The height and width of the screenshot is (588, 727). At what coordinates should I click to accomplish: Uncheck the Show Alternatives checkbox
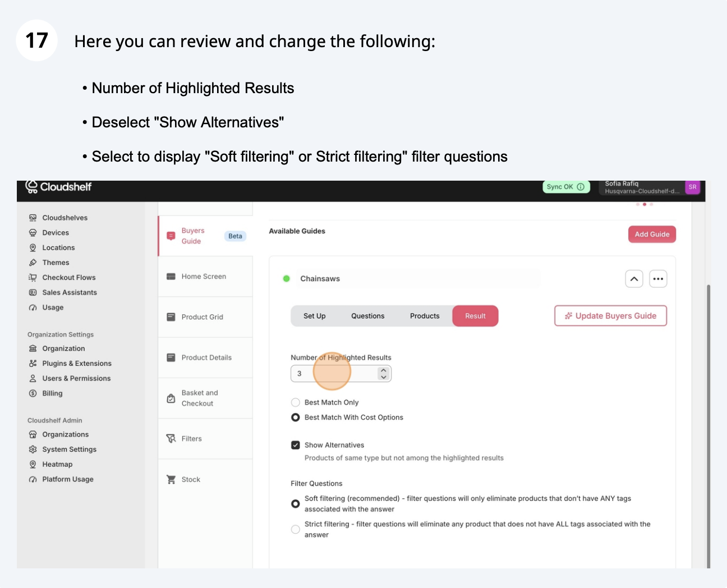click(296, 445)
